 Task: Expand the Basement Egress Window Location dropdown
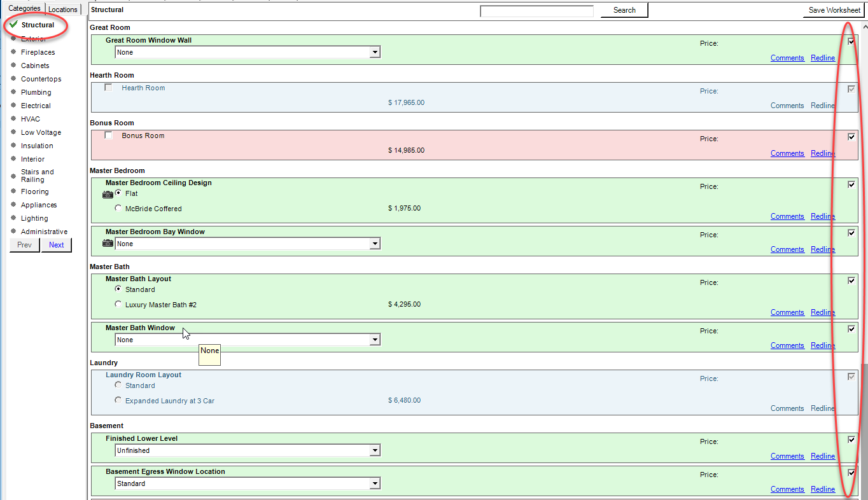click(248, 483)
